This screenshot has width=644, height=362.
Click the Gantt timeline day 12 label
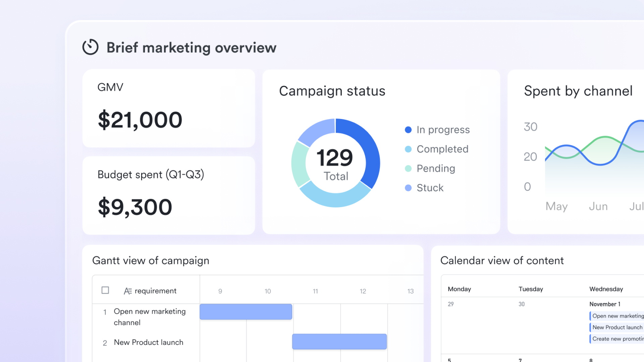tap(363, 291)
